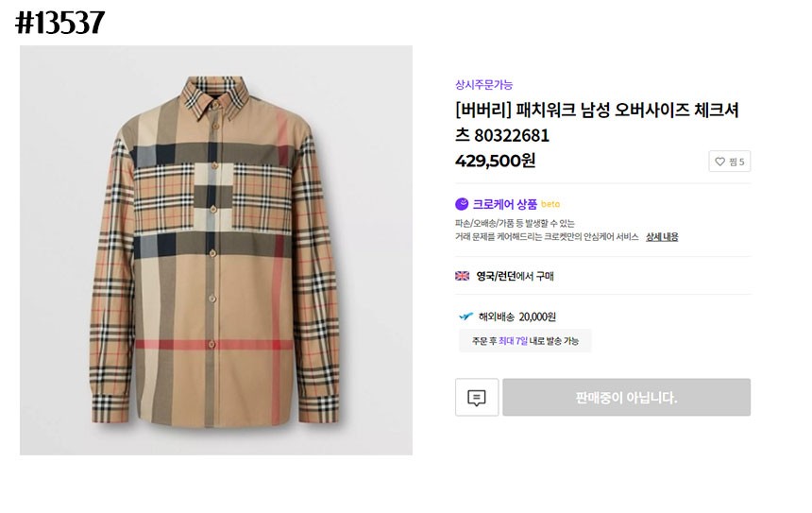812x513 pixels.
Task: Select the 크로케어 상품 heading text
Action: (505, 203)
